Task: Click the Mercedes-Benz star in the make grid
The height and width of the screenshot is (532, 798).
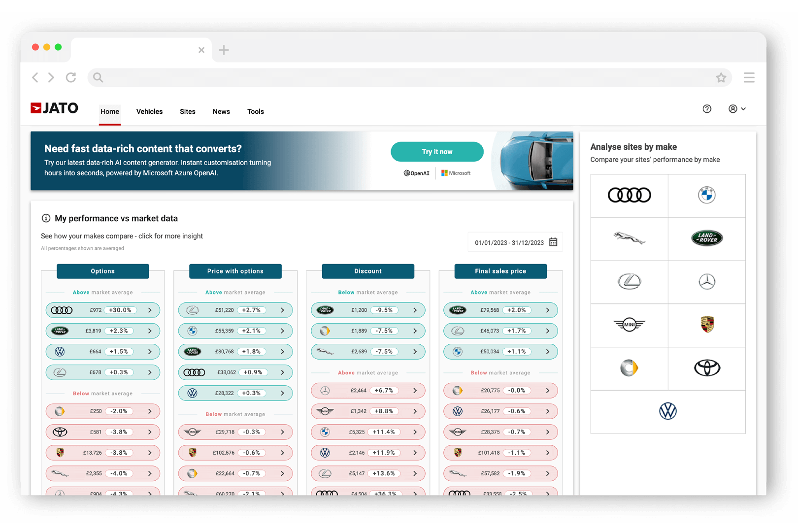Action: 707,282
